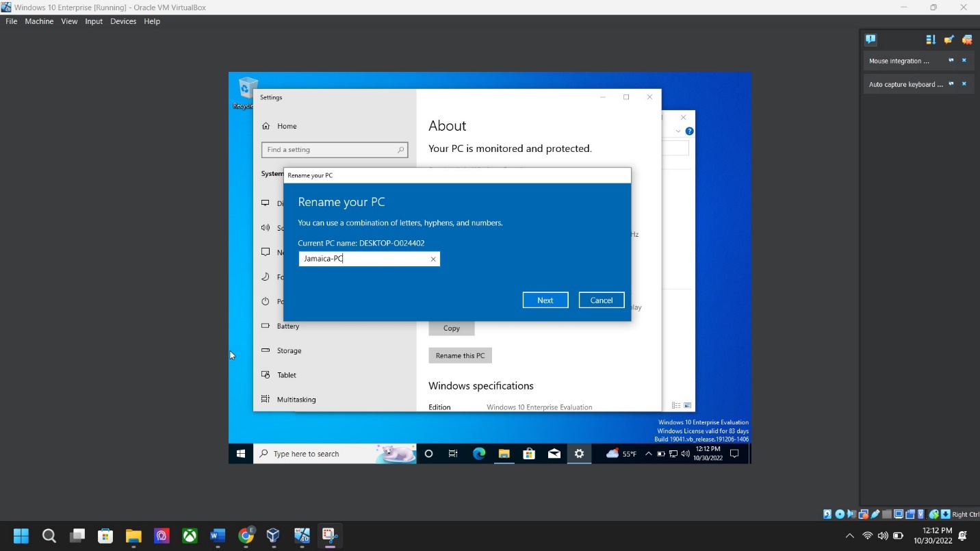This screenshot has width=980, height=551.
Task: Click Next in Rename your PC dialog
Action: 545,300
